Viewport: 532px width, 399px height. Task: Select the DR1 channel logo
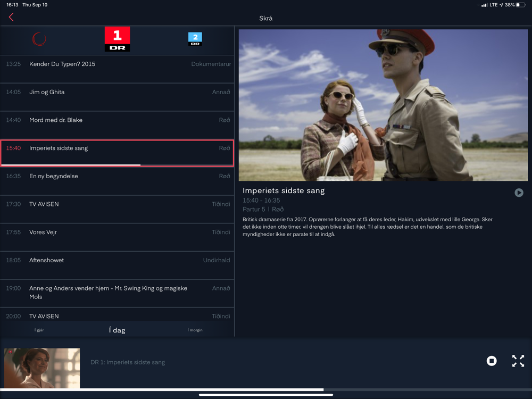118,39
